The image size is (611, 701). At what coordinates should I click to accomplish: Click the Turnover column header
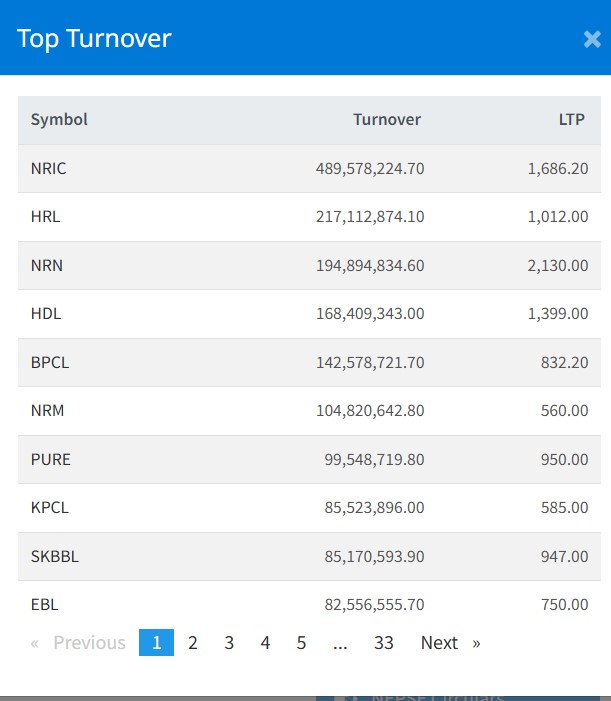click(387, 120)
